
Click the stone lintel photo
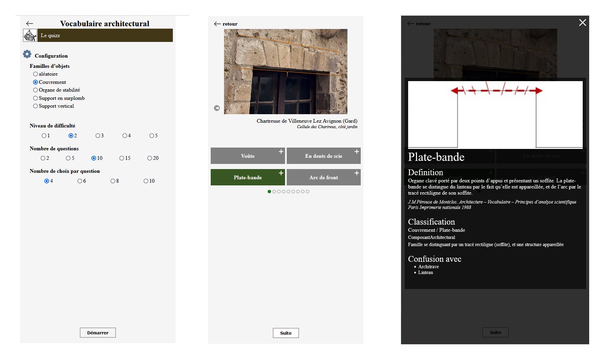(286, 72)
